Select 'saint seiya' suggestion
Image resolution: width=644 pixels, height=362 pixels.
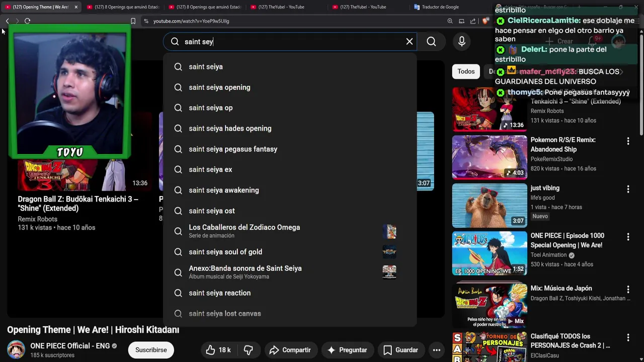coord(290,67)
